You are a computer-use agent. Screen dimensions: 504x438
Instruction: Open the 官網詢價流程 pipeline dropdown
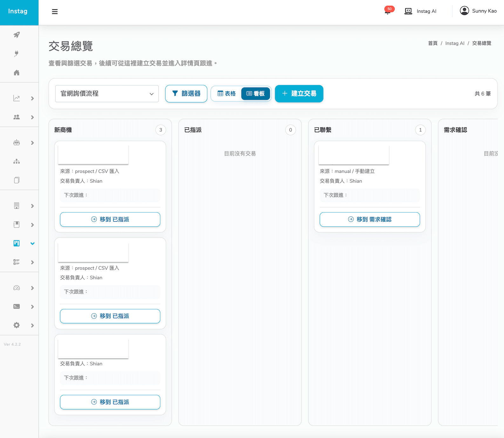click(107, 93)
